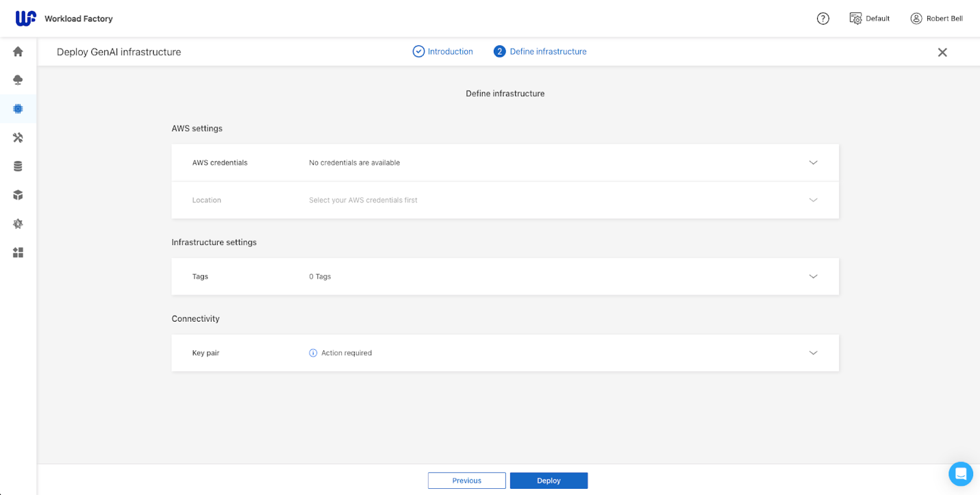
Task: Click the 'Location' row label
Action: click(207, 200)
